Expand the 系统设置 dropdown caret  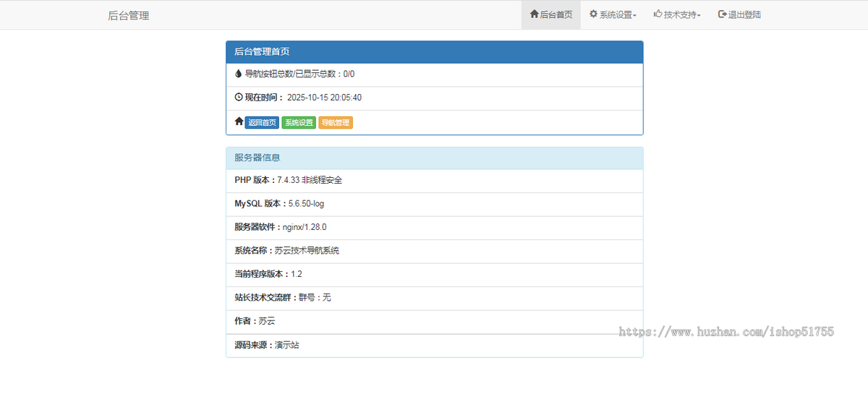(635, 16)
